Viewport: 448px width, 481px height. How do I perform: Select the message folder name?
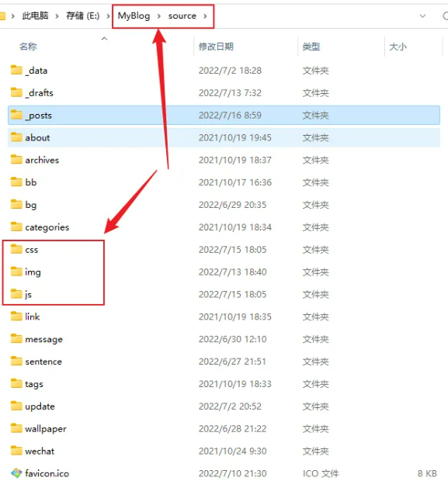(x=44, y=340)
